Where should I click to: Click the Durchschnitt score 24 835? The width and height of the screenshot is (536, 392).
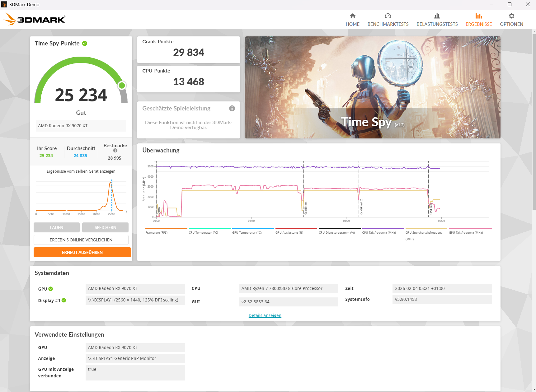point(80,156)
